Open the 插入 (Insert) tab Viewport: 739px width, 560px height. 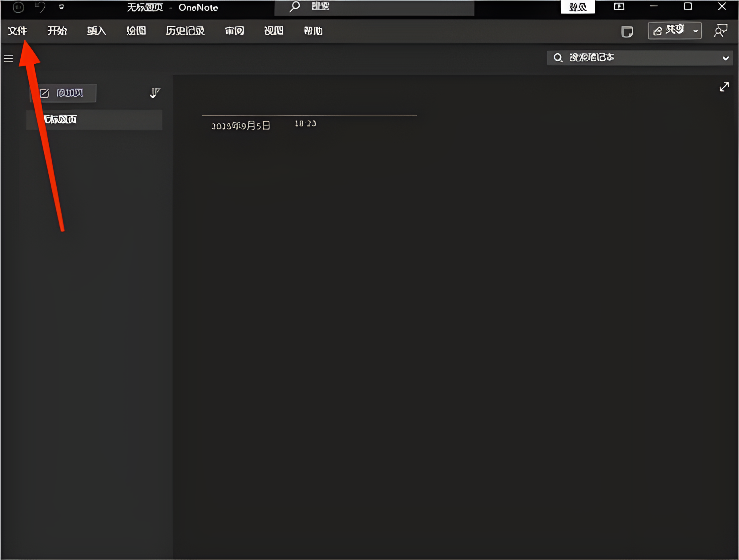click(97, 31)
